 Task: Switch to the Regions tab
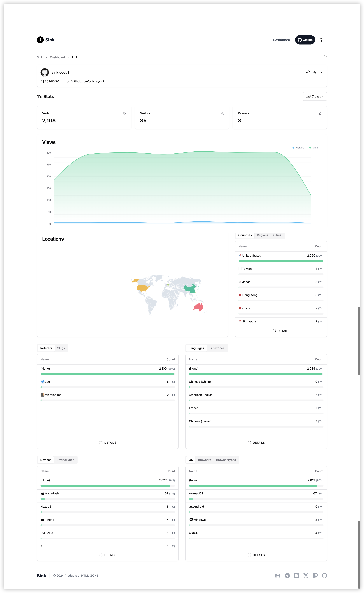point(262,235)
